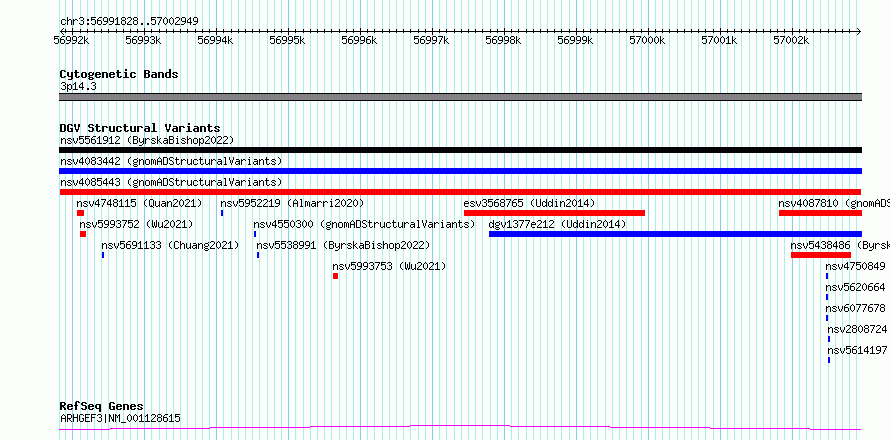Open nsv4550300 (gnomADStructuralVariants) label
This screenshot has width=890, height=440.
pyautogui.click(x=364, y=224)
